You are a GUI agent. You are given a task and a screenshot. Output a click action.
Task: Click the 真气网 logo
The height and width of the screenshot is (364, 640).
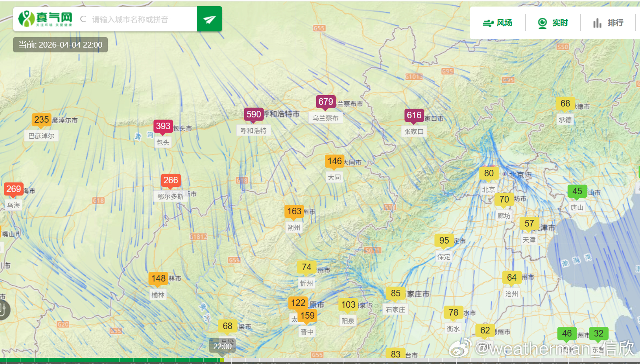pos(45,19)
